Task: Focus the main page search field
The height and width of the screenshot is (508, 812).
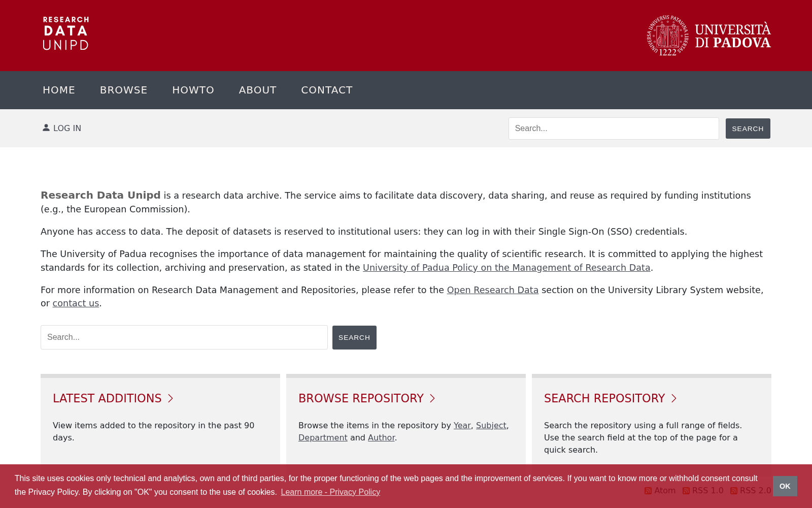Action: coord(184,337)
